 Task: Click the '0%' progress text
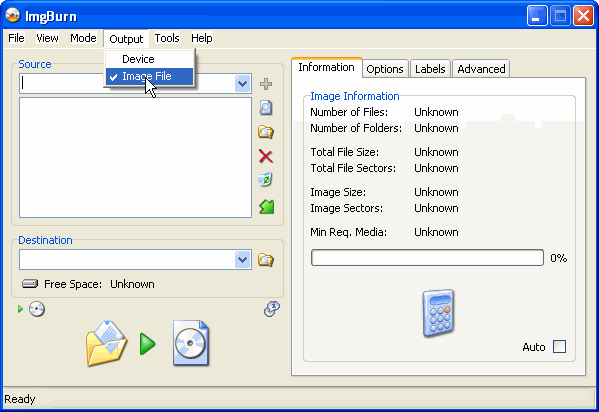[559, 258]
